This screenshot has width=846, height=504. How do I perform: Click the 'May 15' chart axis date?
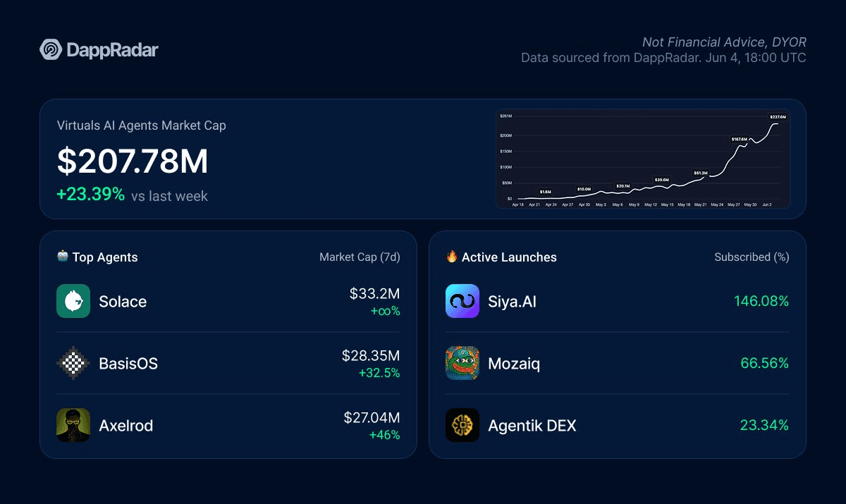pyautogui.click(x=667, y=204)
